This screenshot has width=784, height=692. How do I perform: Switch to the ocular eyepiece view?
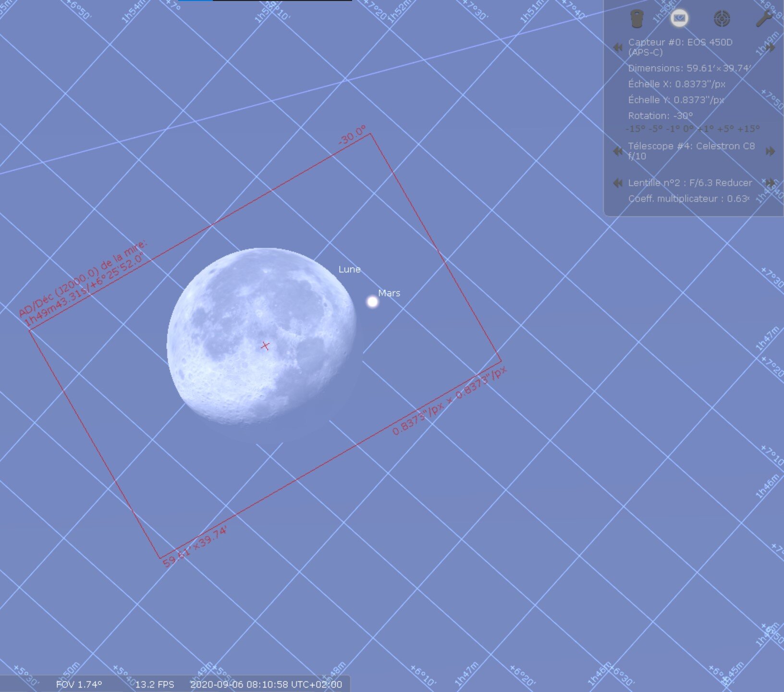tap(637, 19)
